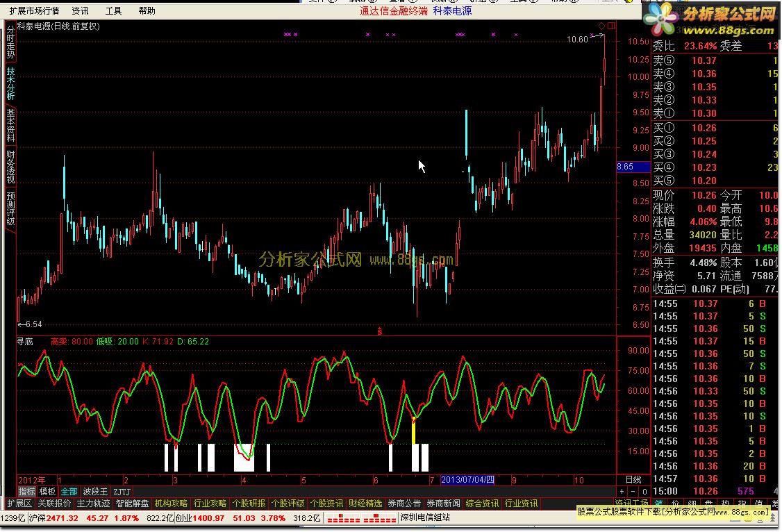Select the ZJTJ indicator tab
Screen dimensions: 782x532
click(x=122, y=492)
